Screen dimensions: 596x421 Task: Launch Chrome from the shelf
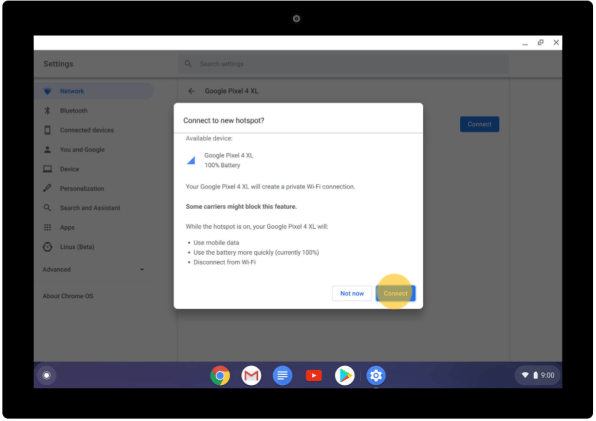pyautogui.click(x=220, y=375)
